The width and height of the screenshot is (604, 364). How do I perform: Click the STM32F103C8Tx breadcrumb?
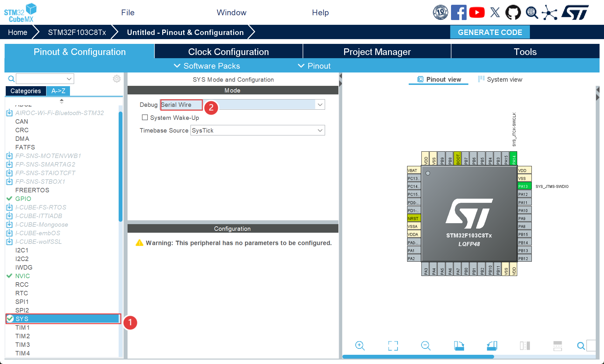77,32
